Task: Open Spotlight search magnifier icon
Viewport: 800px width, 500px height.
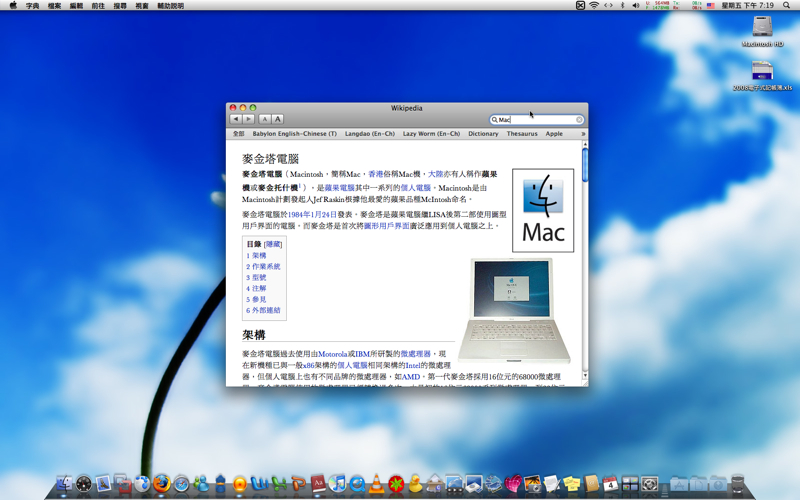Action: (x=789, y=6)
